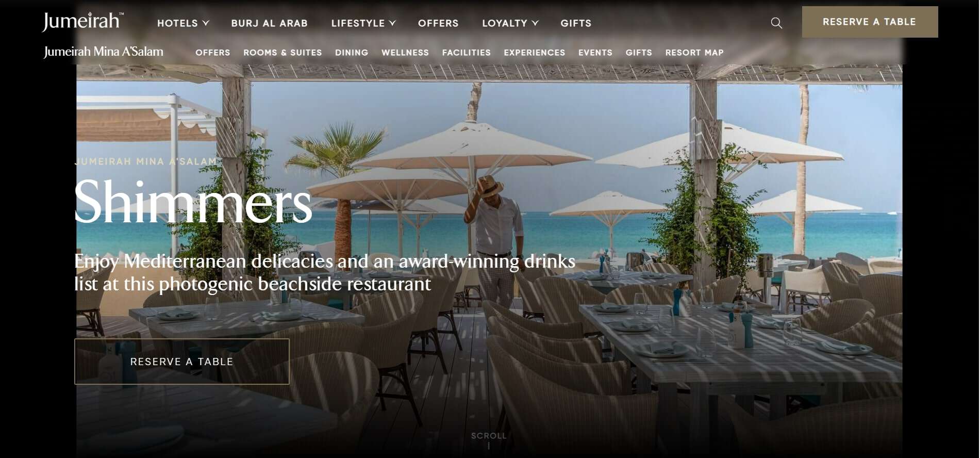Open the top Gifts menu item
The width and height of the screenshot is (980, 458).
click(576, 23)
